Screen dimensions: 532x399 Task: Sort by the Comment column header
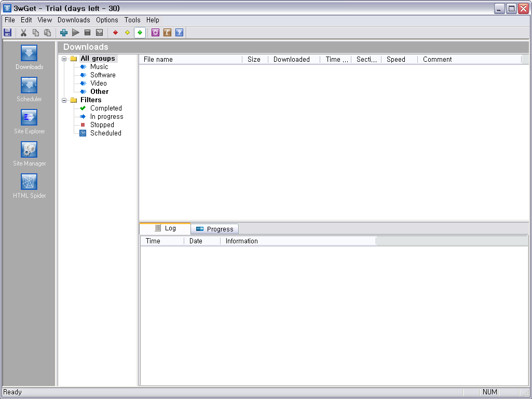coord(469,59)
